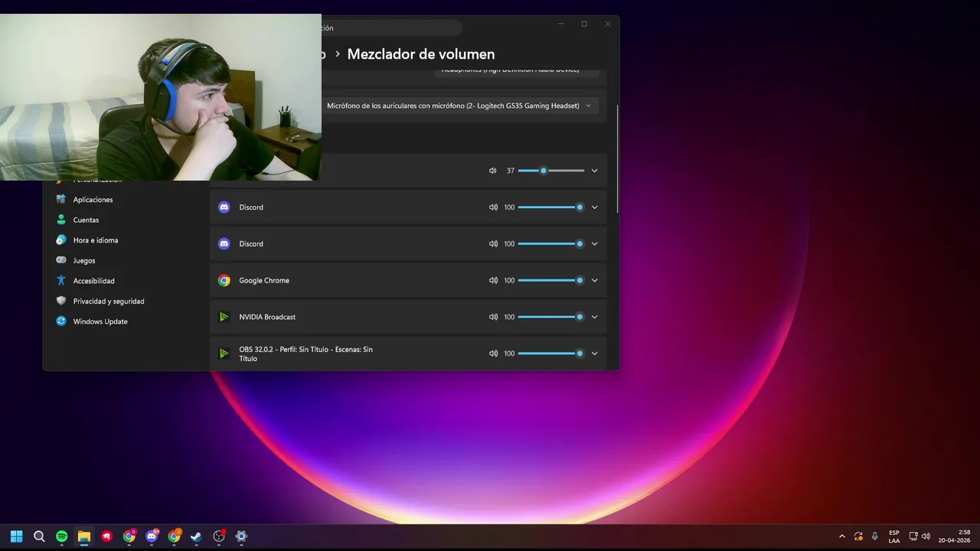Image resolution: width=980 pixels, height=551 pixels.
Task: Open the network tray icon
Action: pos(913,536)
